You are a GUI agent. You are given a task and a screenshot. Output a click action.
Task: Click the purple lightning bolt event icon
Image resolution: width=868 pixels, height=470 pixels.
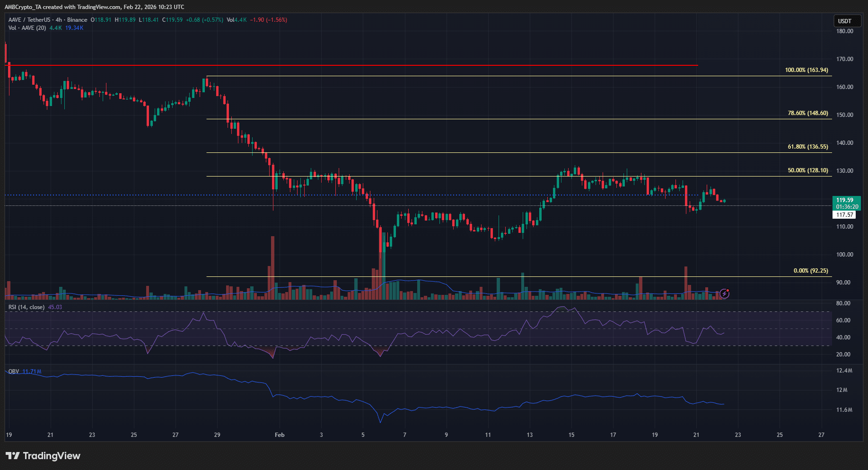point(725,293)
